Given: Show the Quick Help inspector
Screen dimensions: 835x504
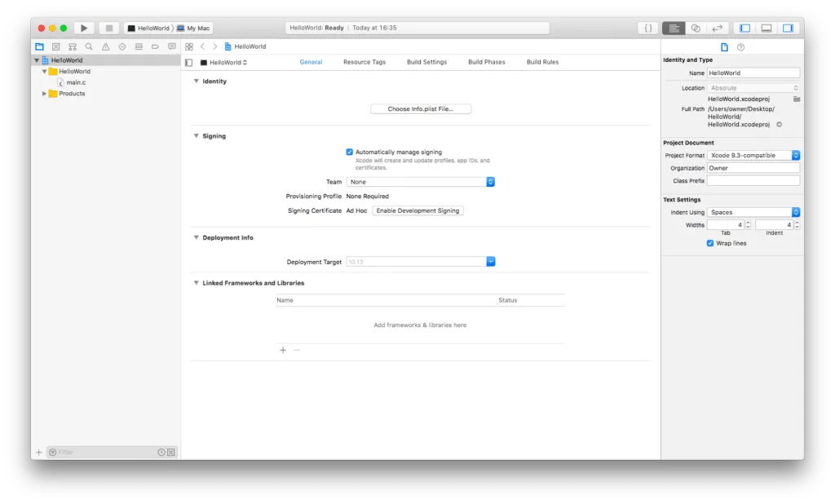Looking at the screenshot, I should [740, 47].
